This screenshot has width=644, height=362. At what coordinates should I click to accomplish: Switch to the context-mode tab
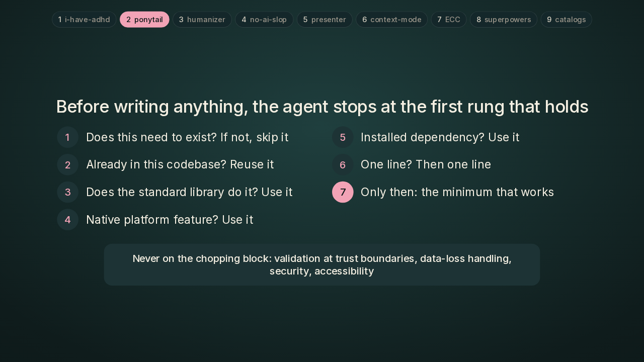click(x=392, y=20)
